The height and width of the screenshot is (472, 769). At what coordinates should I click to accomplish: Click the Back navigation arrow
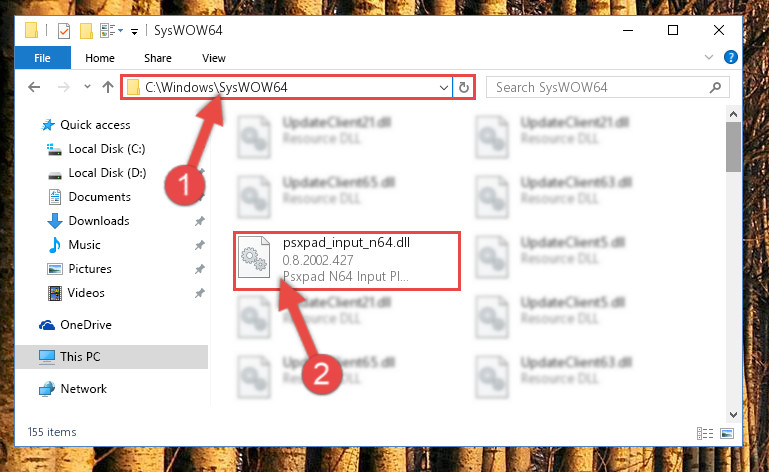[34, 87]
